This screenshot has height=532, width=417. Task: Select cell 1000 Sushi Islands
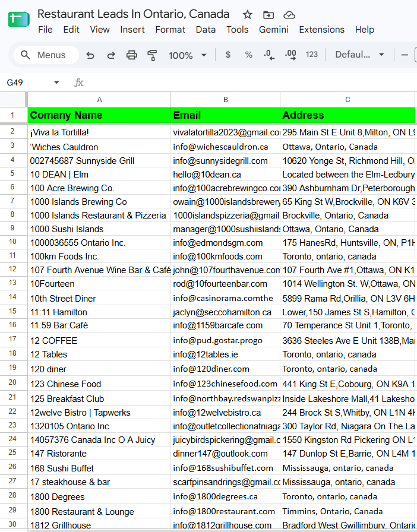(99, 229)
